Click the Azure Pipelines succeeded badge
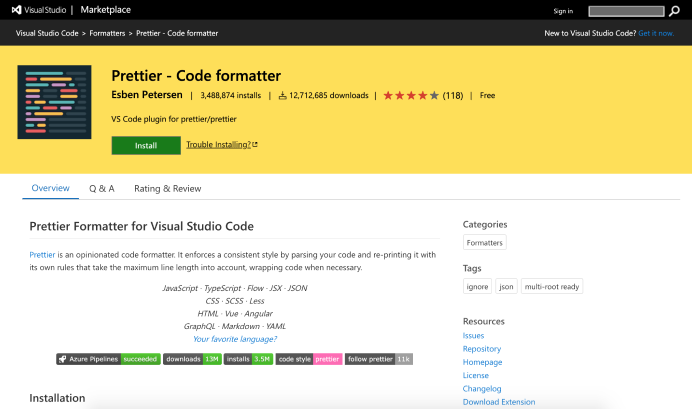 [108, 359]
